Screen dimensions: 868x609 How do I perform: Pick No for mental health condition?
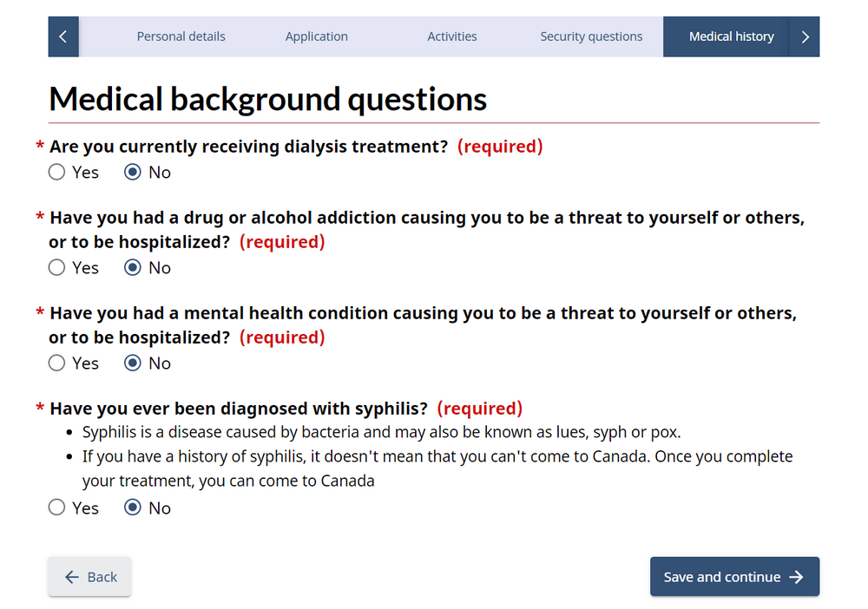[x=133, y=363]
